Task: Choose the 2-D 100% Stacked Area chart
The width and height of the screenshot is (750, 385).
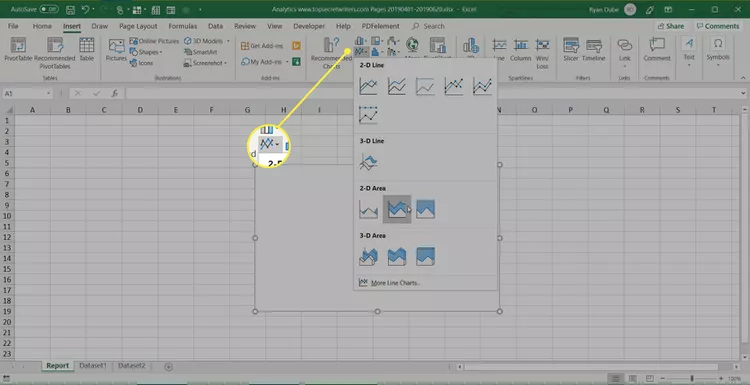Action: 425,209
